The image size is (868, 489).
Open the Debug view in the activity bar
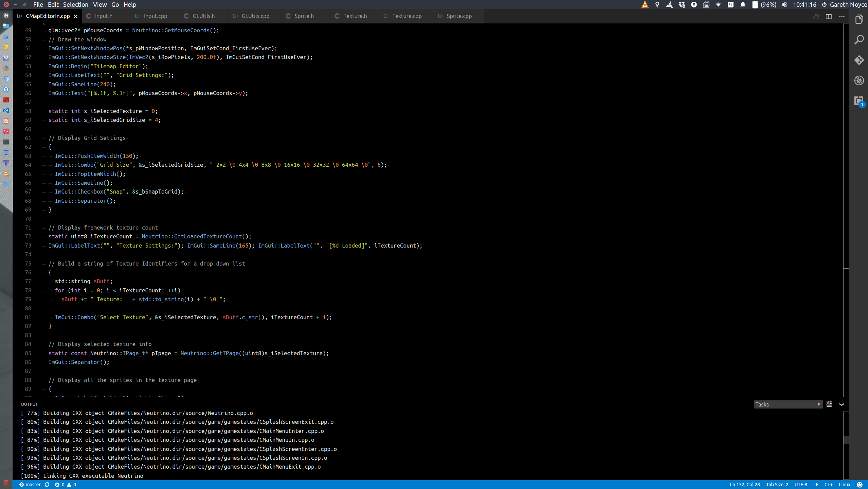(859, 80)
